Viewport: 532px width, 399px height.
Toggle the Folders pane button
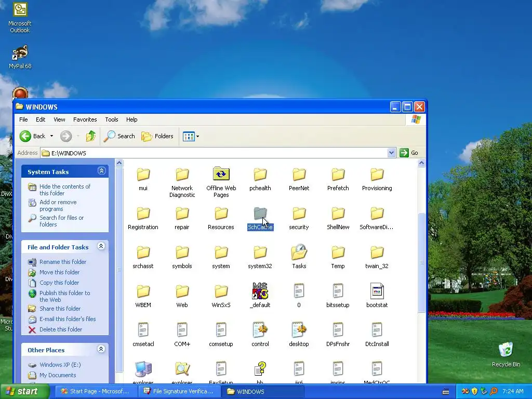(x=157, y=136)
